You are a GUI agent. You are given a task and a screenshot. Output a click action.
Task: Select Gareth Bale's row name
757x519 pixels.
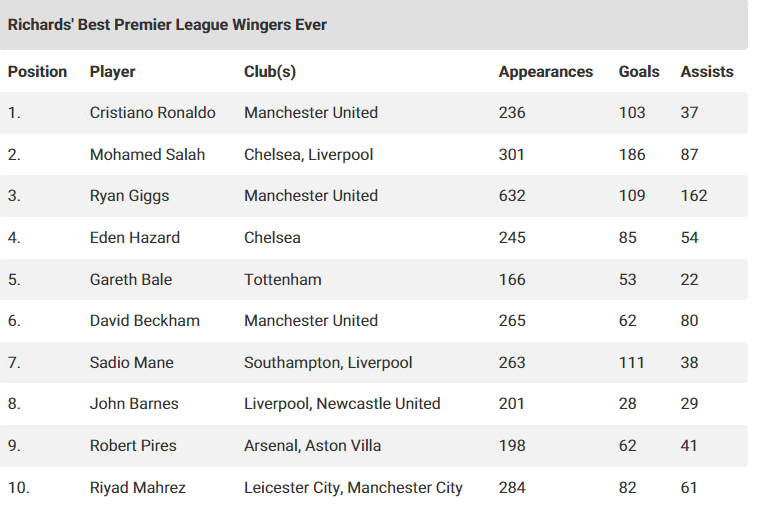click(x=131, y=280)
